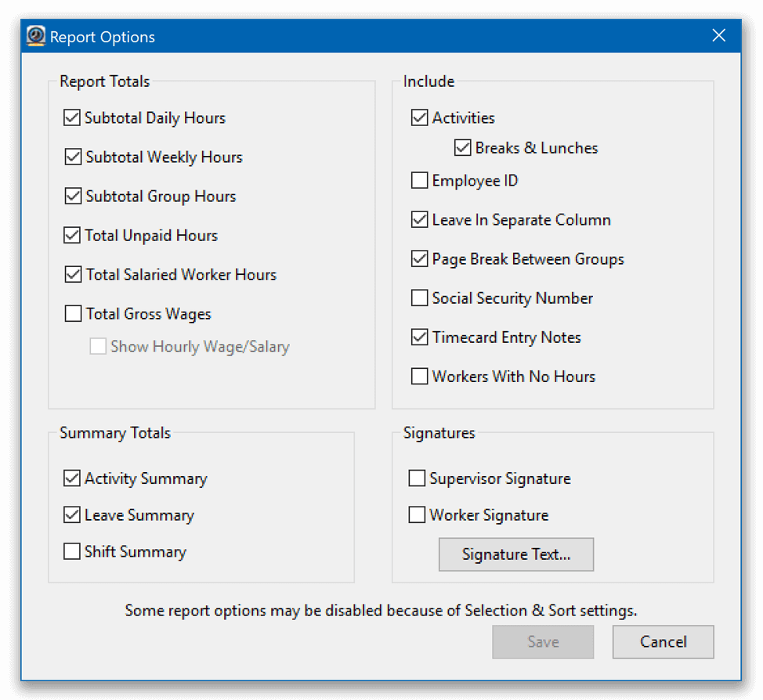This screenshot has height=700, width=763.
Task: Click the Cancel button
Action: pos(663,641)
